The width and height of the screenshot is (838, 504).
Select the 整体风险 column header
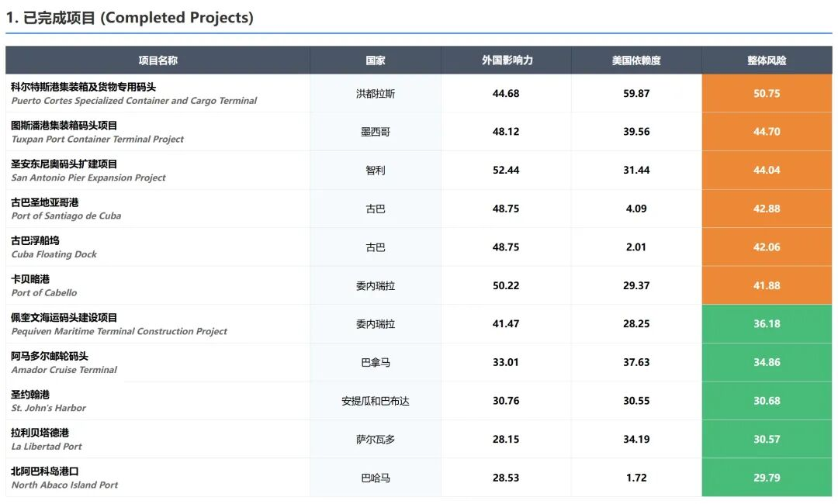767,60
